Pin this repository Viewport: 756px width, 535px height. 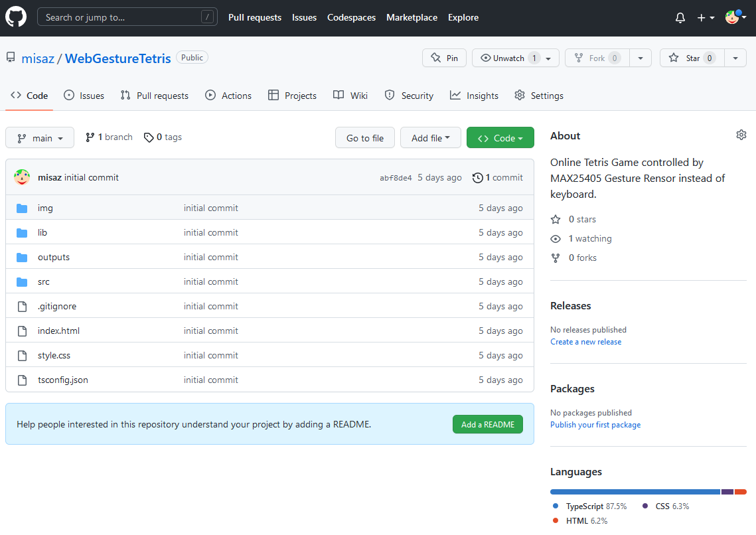click(444, 58)
